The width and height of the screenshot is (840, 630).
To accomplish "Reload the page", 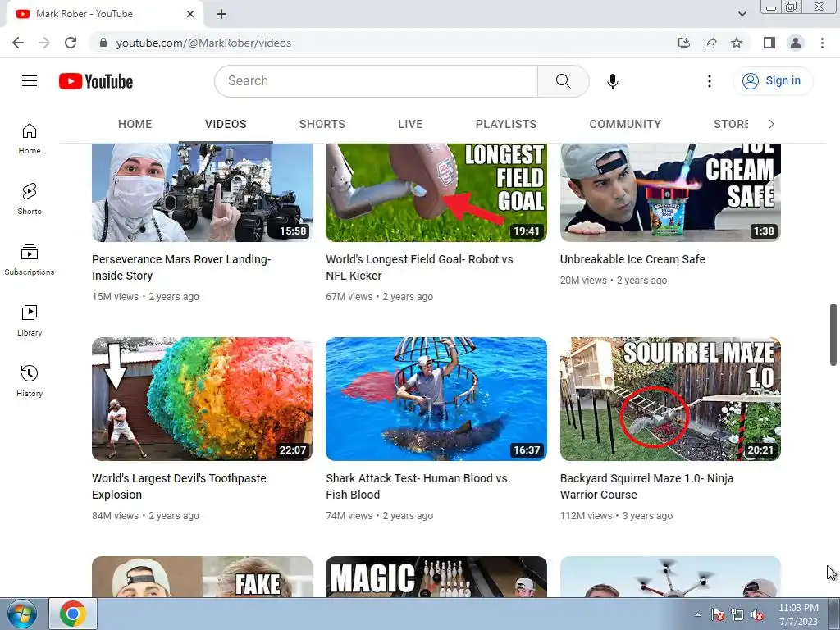I will click(71, 43).
